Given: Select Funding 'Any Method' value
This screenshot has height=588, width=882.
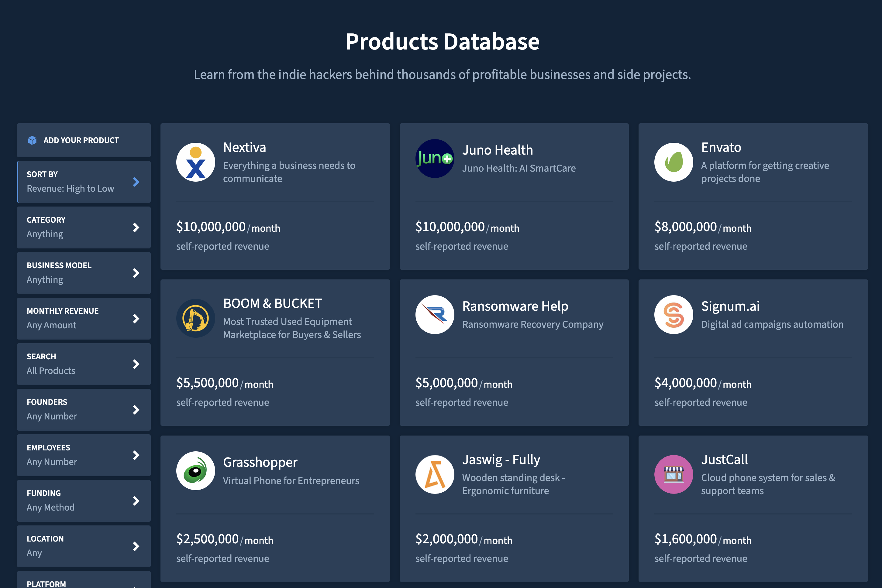Looking at the screenshot, I should (x=50, y=508).
